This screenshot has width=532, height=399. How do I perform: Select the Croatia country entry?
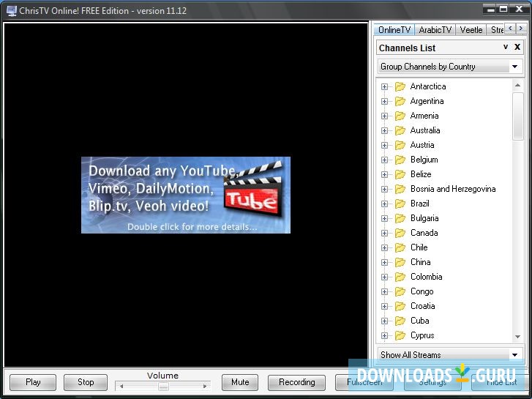pos(422,306)
